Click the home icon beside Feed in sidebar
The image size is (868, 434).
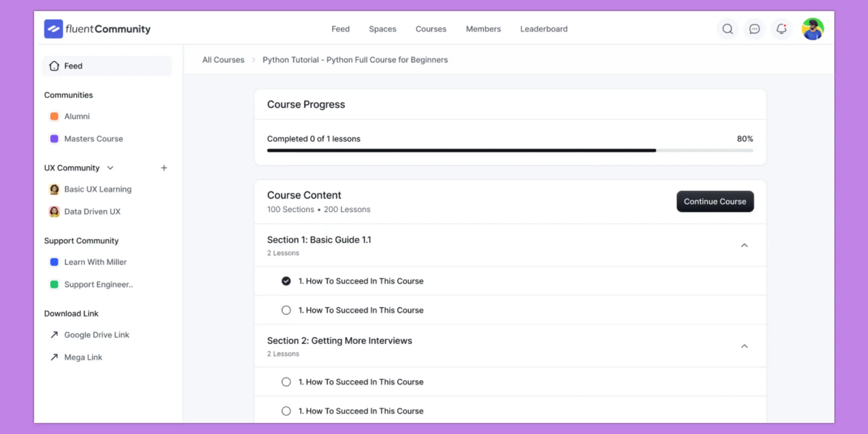(x=54, y=66)
